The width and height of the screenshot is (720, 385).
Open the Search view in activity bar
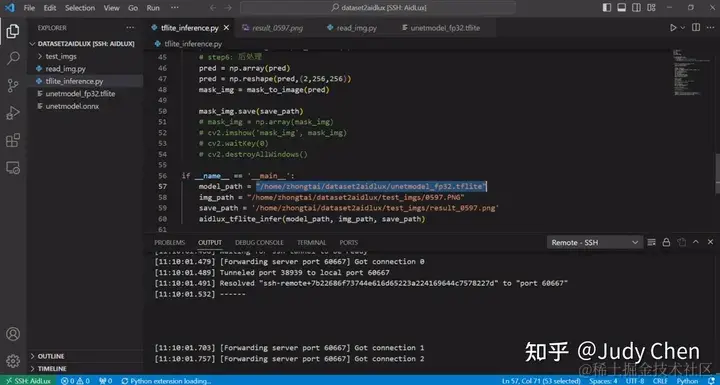point(13,58)
